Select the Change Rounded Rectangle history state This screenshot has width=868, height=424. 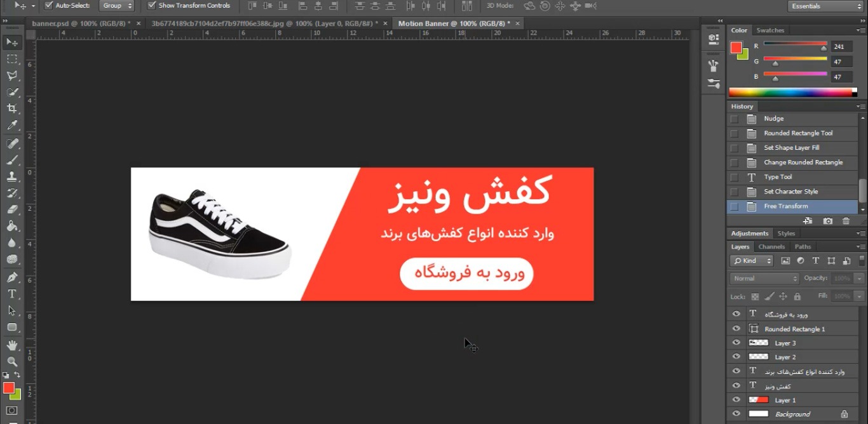click(792, 162)
